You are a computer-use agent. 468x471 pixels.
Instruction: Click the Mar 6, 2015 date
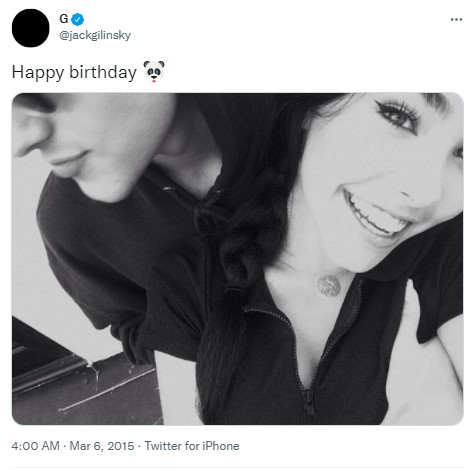[x=102, y=446]
